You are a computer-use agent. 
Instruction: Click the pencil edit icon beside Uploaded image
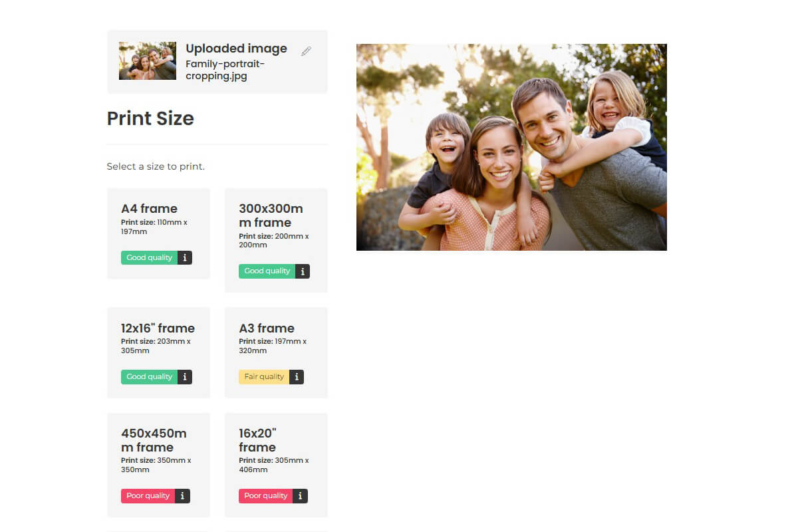pyautogui.click(x=306, y=51)
